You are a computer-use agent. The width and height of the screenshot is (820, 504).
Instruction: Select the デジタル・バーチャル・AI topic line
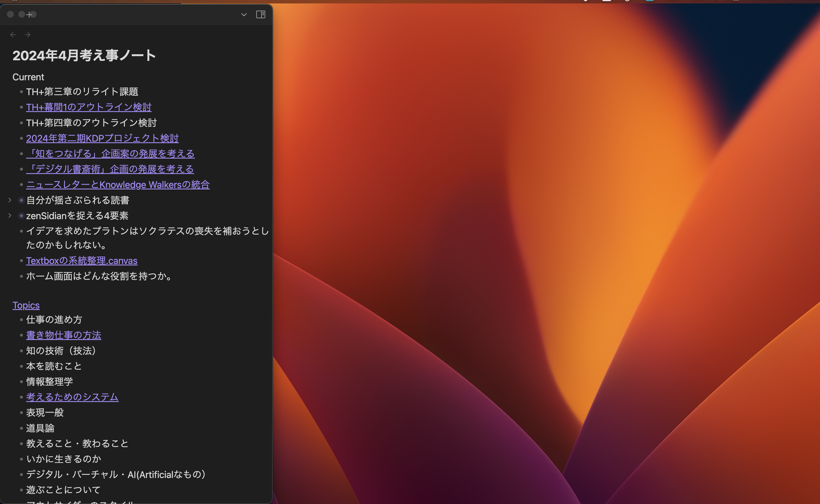click(x=116, y=474)
